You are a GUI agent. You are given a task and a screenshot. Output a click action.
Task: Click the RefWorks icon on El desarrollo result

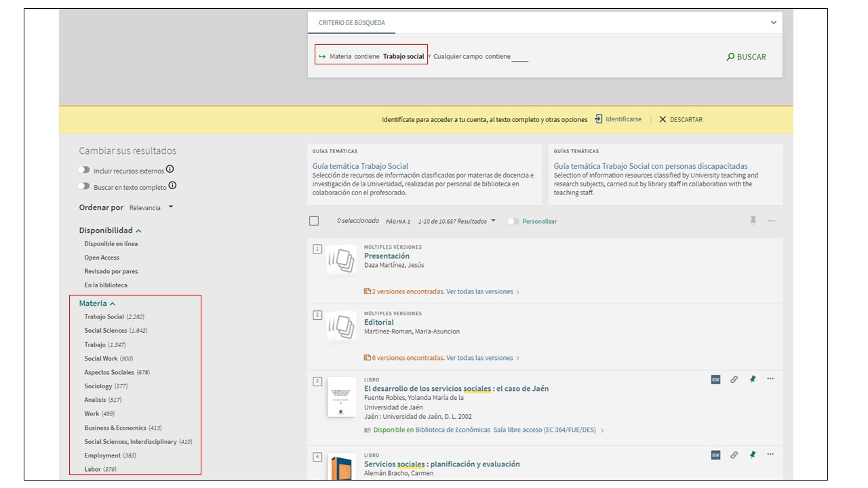715,380
